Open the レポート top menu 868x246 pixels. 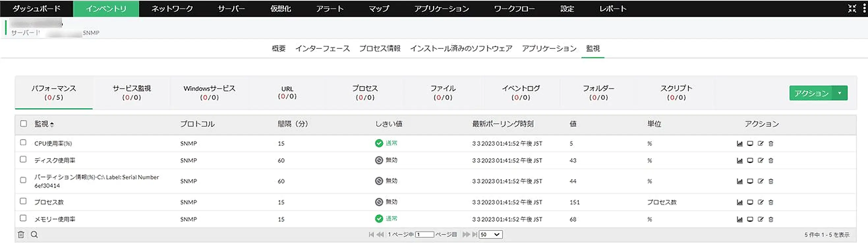pos(613,9)
